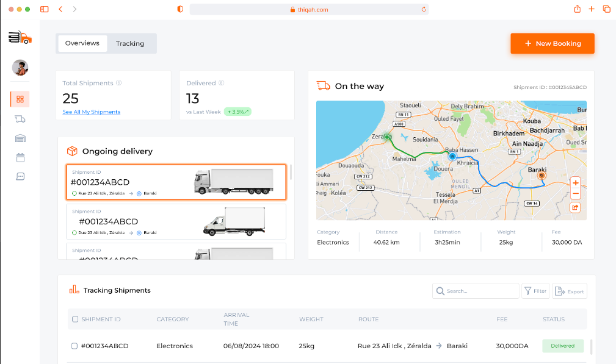Click the user profile avatar
The image size is (616, 364).
[x=20, y=68]
